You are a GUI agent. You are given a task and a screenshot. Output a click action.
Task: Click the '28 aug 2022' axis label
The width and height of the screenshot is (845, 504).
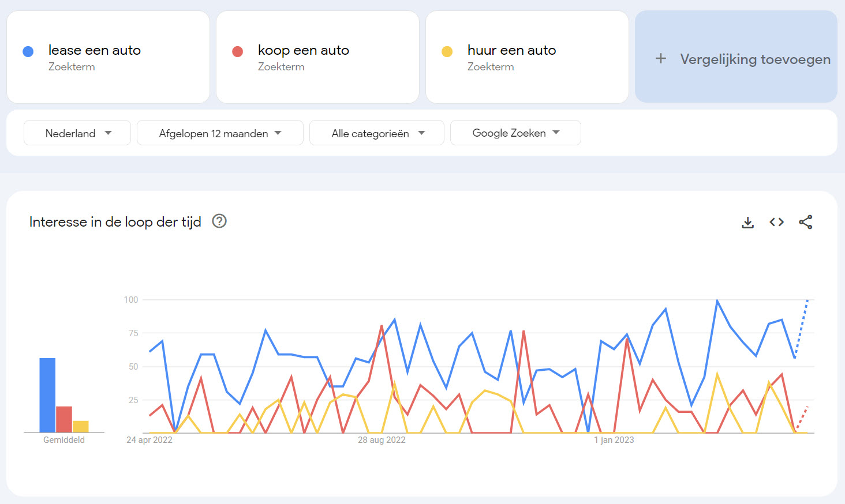tap(382, 439)
